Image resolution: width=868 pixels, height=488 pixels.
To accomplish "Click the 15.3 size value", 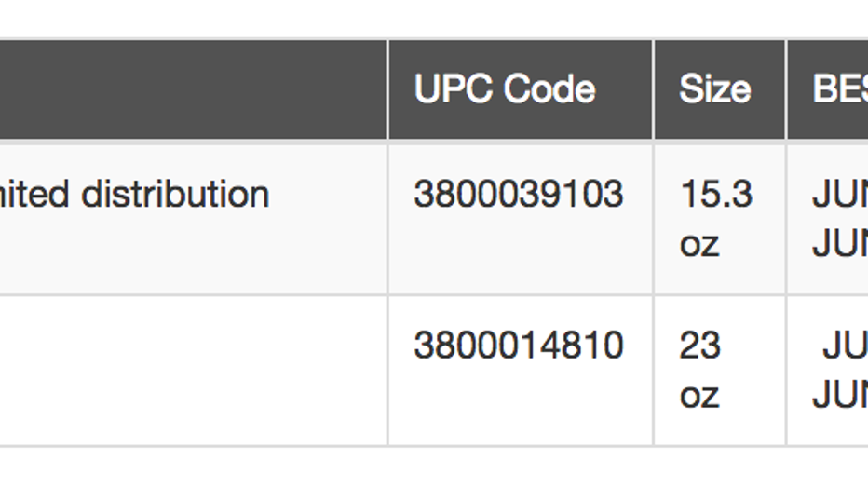I will pos(715,195).
